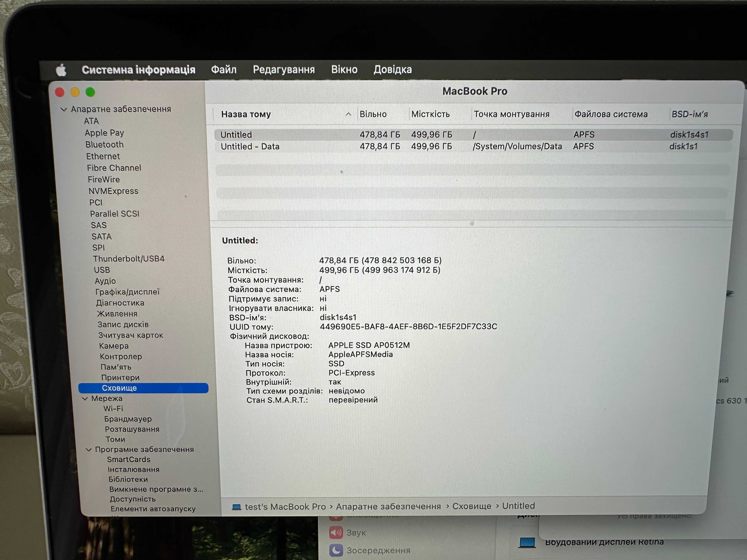Select SATA in the sidebar
The width and height of the screenshot is (747, 560).
pos(102,237)
